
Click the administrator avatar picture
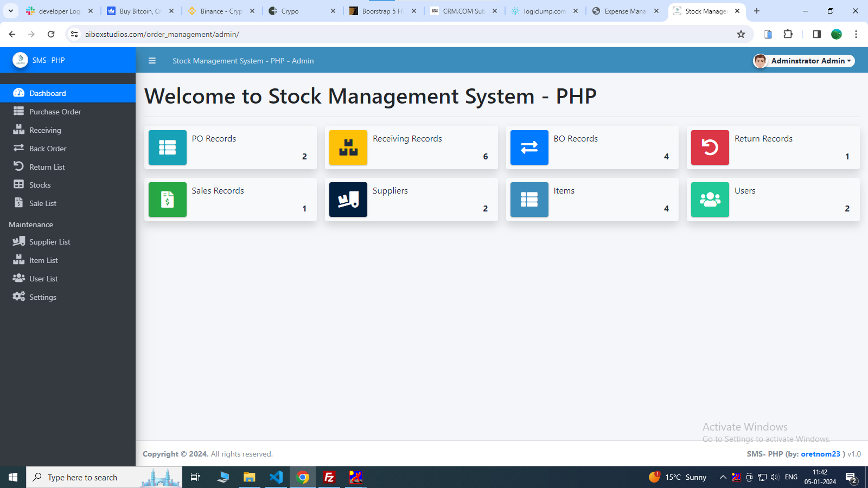pyautogui.click(x=760, y=61)
